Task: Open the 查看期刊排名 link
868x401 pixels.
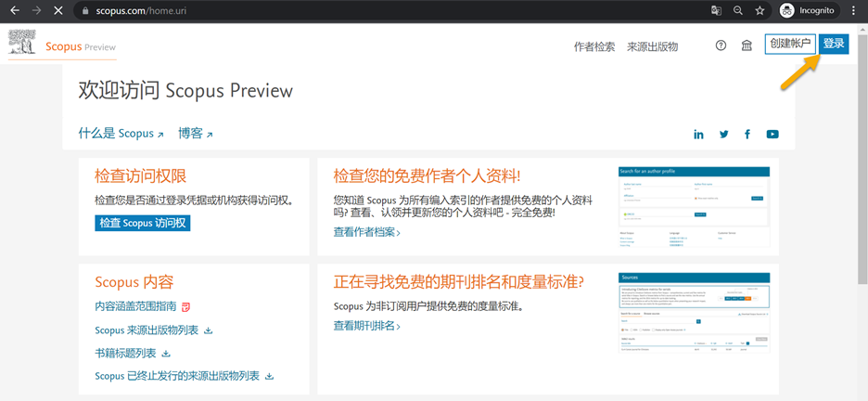Action: [x=366, y=326]
